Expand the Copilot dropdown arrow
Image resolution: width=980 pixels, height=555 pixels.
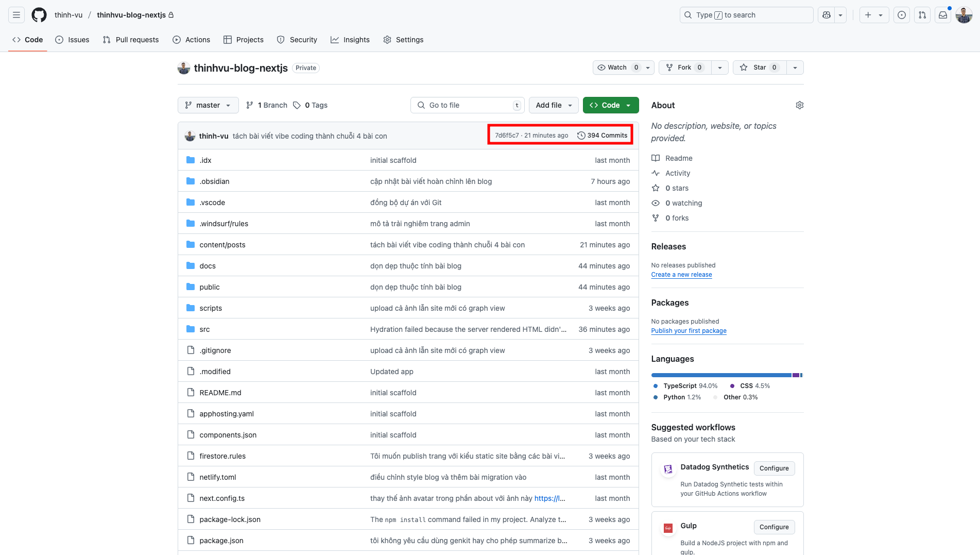click(x=840, y=15)
